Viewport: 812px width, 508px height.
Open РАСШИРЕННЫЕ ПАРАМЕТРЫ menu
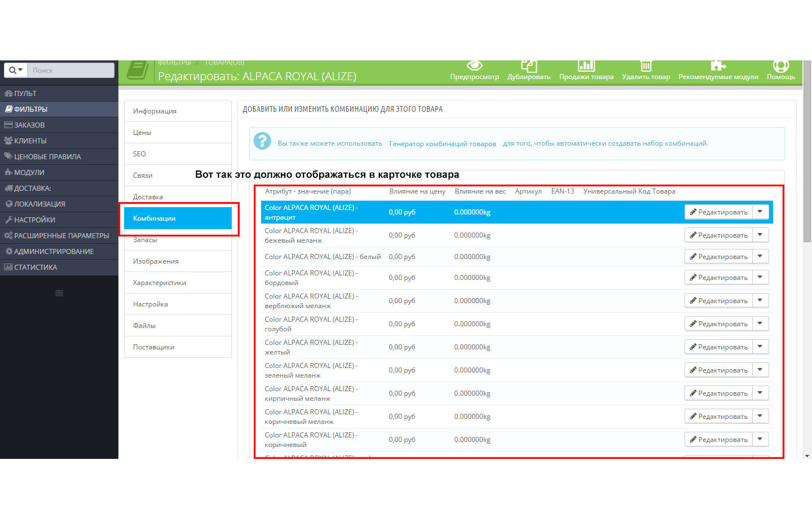[59, 235]
